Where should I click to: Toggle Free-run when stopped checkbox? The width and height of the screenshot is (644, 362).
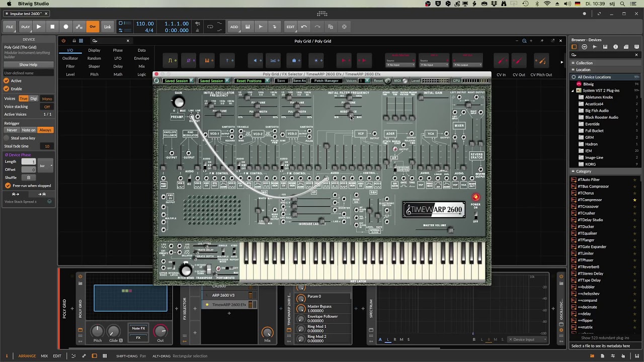pos(8,186)
